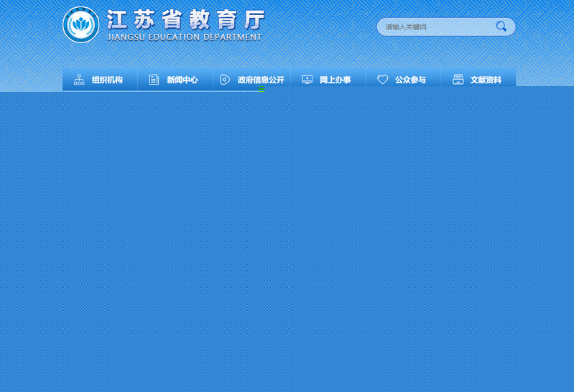Click the Jiangsu Education Department lotus logo

point(81,25)
